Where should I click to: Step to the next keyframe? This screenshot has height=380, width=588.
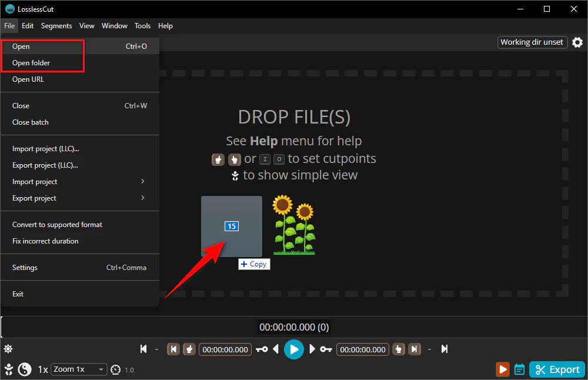coord(326,349)
